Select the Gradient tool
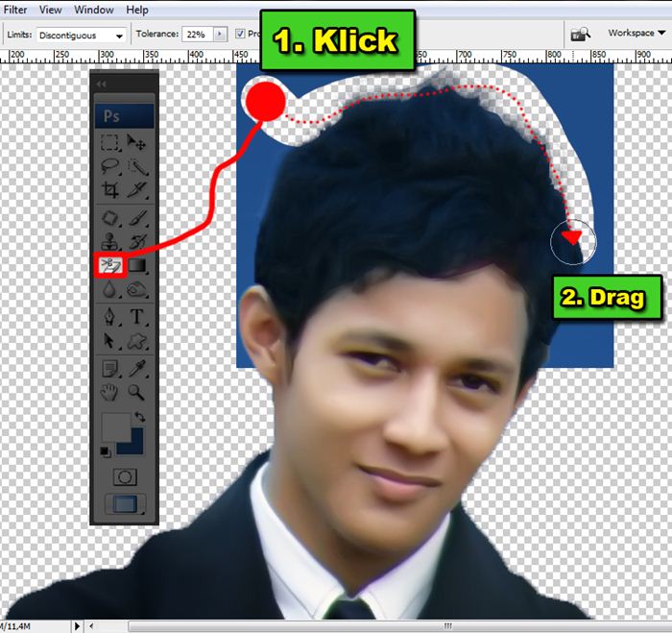The height and width of the screenshot is (633, 672). pyautogui.click(x=136, y=265)
